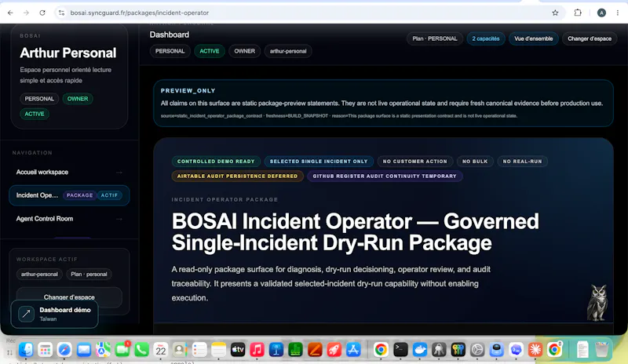Click the 2 capacités pill
The height and width of the screenshot is (364, 628).
(x=485, y=39)
